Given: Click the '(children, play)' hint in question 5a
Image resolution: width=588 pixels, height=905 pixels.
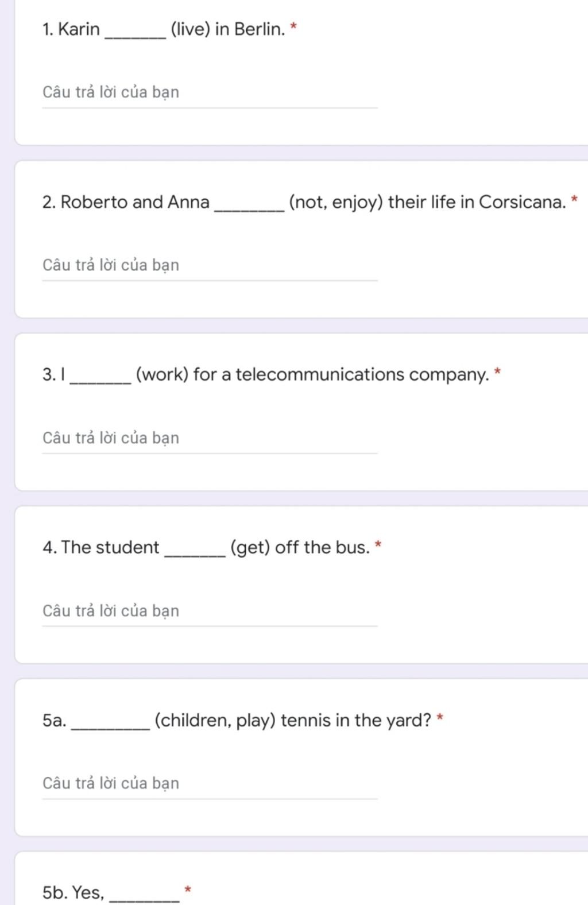Looking at the screenshot, I should click(x=215, y=720).
